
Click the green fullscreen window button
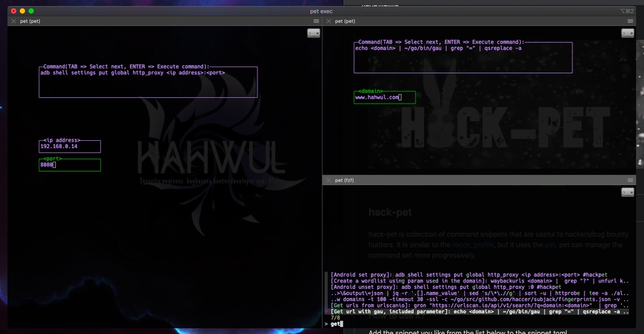(31, 11)
